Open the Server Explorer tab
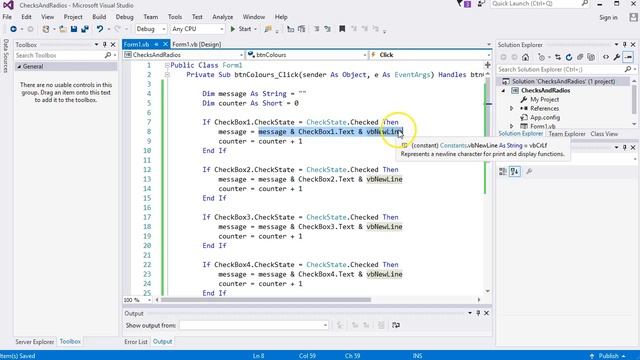Screen dimensions: 640x360 point(35,342)
